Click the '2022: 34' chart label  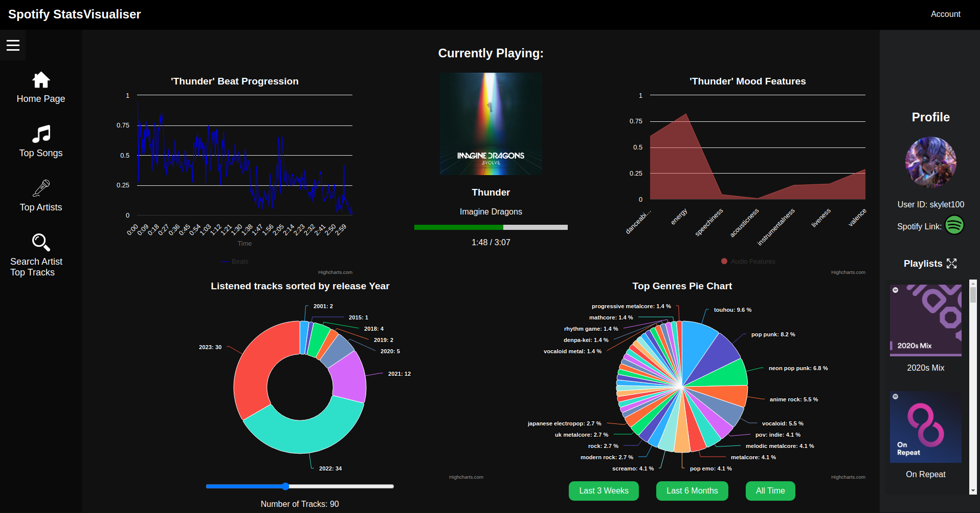(x=330, y=468)
